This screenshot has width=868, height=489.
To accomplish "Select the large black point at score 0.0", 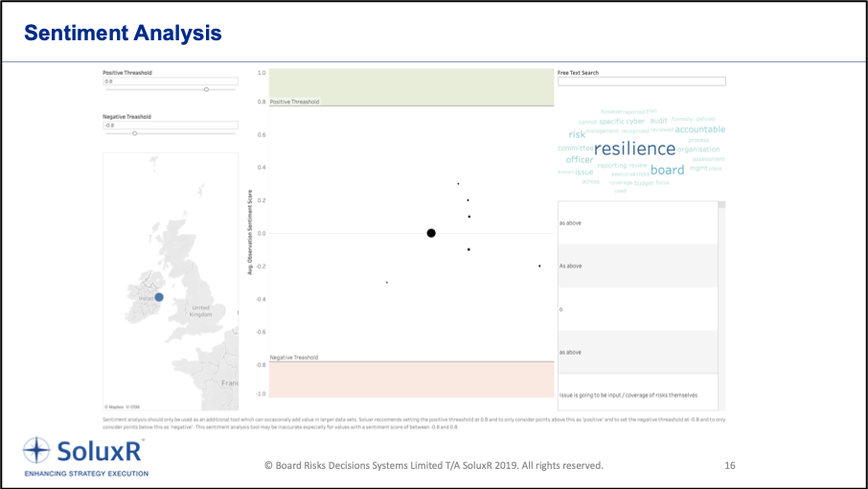I will coord(431,233).
